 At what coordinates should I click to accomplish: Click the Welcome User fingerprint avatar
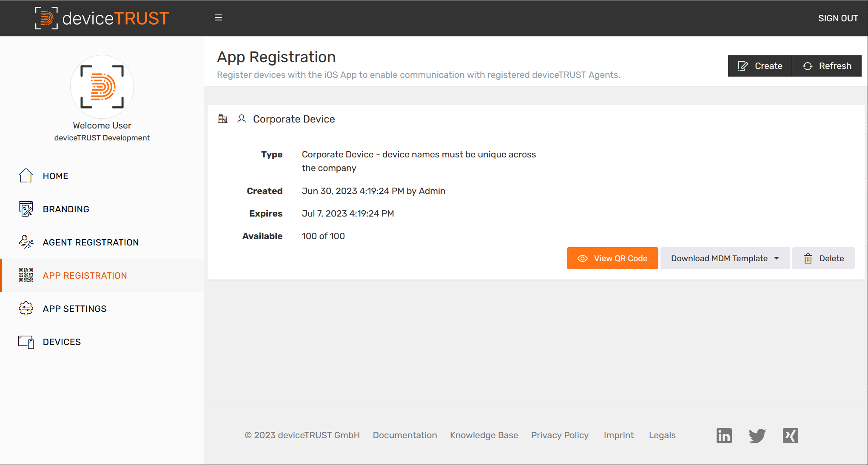(102, 86)
